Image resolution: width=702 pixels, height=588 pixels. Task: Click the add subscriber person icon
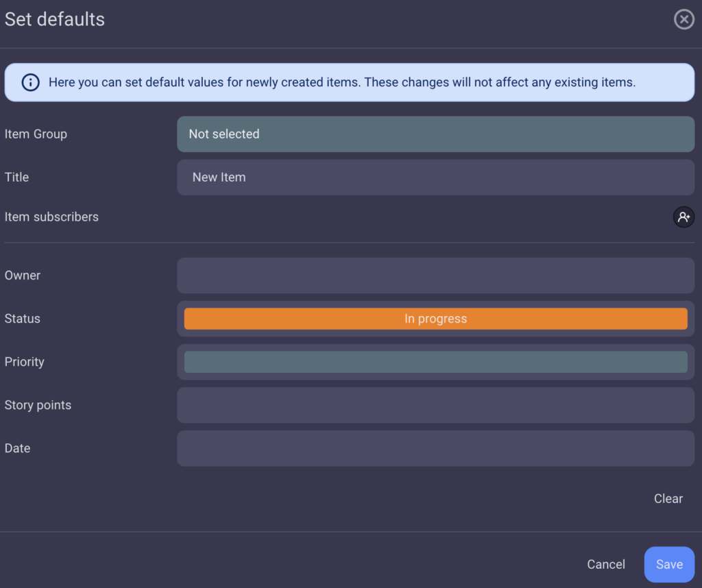coord(683,217)
